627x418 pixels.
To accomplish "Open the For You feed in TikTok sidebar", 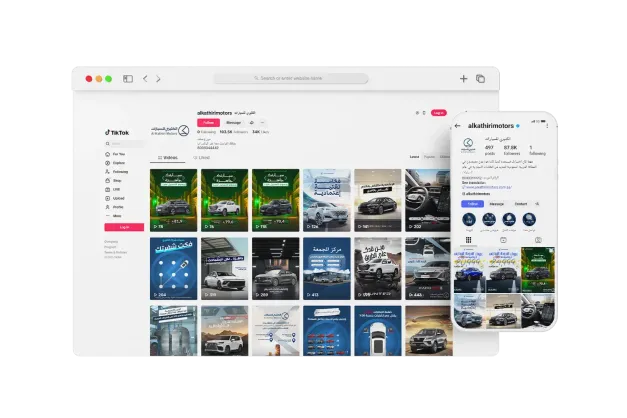I will click(x=115, y=154).
